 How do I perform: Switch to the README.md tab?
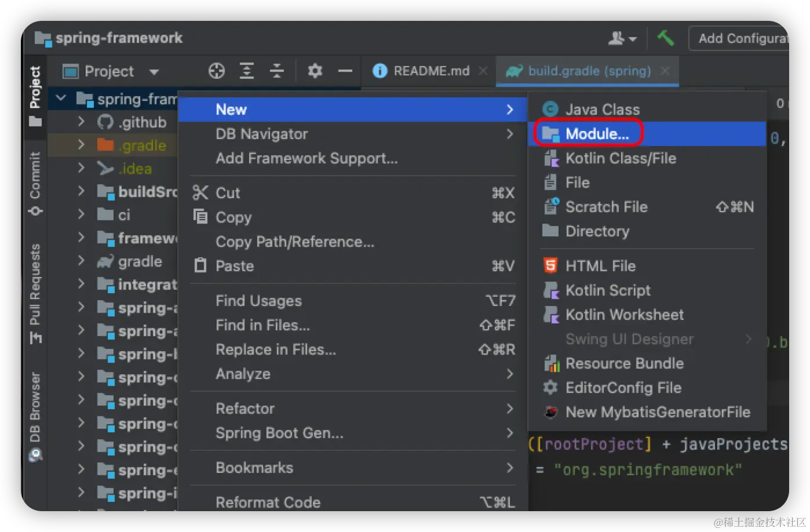coord(431,71)
